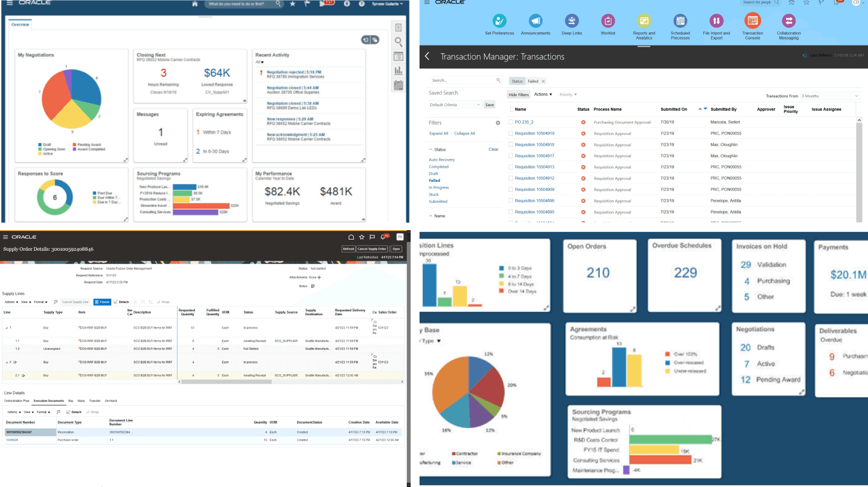Open the hamburger menu in the Supply Order Details window

[6, 237]
